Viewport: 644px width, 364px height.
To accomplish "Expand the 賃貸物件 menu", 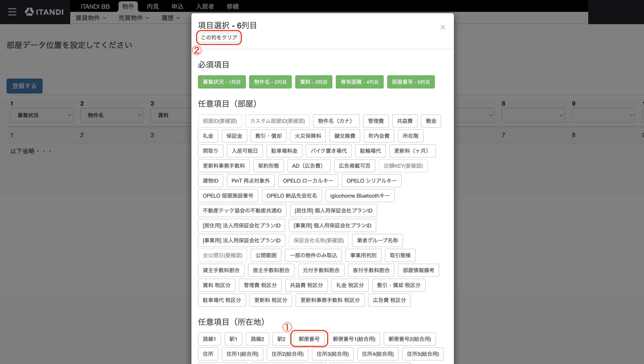I will (91, 18).
